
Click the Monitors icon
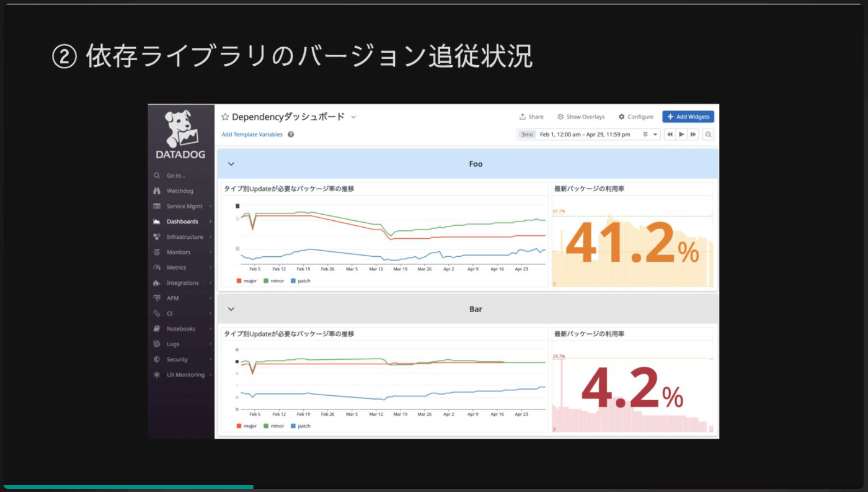tap(157, 253)
